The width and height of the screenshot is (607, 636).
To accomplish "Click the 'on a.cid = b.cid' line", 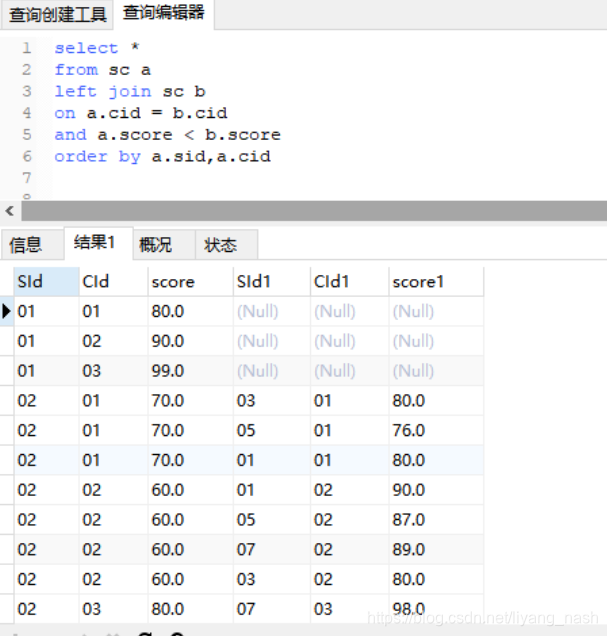I will (x=141, y=113).
